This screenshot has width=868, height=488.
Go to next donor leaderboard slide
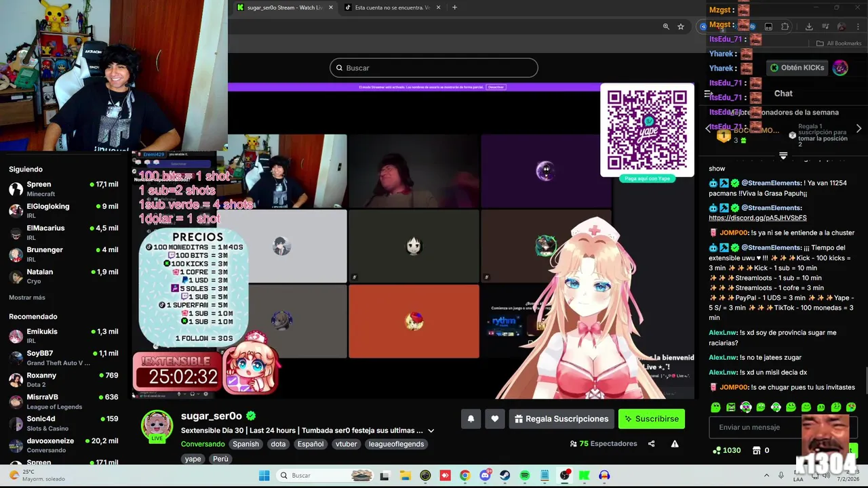click(859, 128)
